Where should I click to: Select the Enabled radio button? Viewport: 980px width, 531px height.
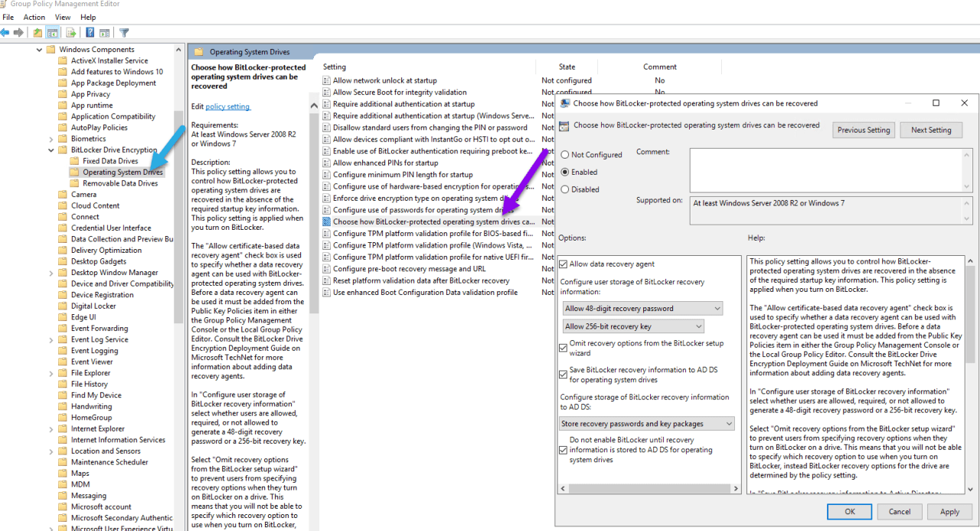(566, 172)
